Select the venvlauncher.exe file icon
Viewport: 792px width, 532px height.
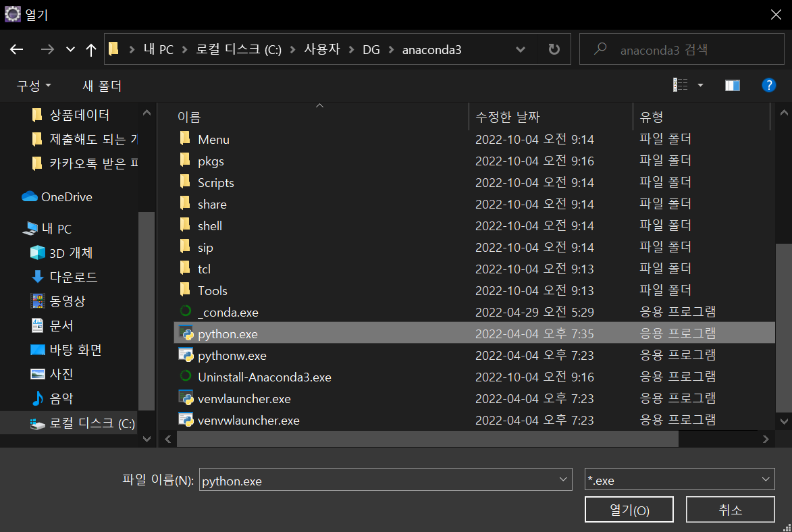(186, 398)
